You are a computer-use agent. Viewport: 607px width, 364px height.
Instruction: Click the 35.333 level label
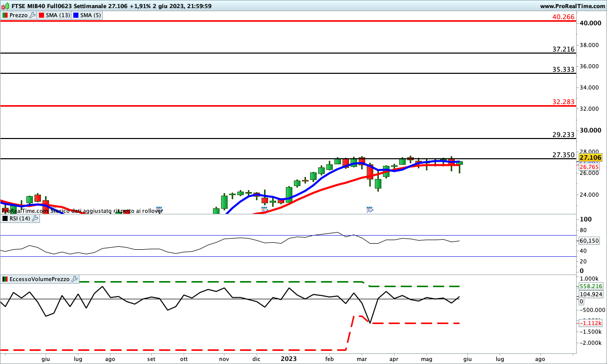(x=563, y=69)
